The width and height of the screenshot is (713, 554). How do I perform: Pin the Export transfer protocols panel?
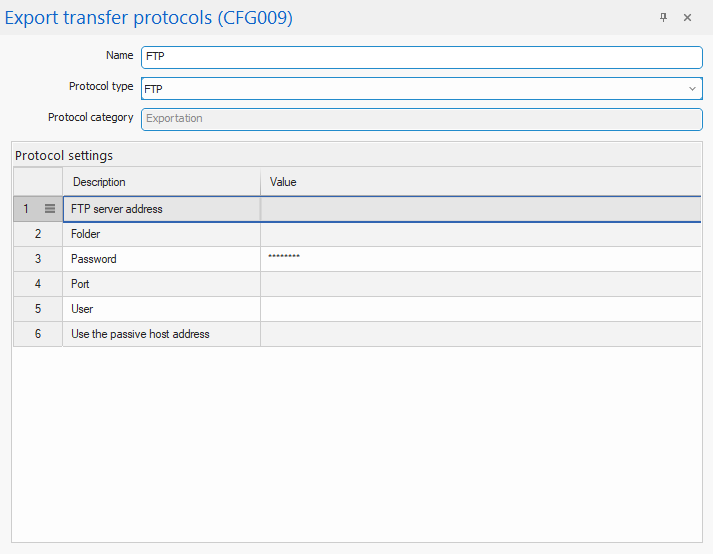click(x=663, y=18)
